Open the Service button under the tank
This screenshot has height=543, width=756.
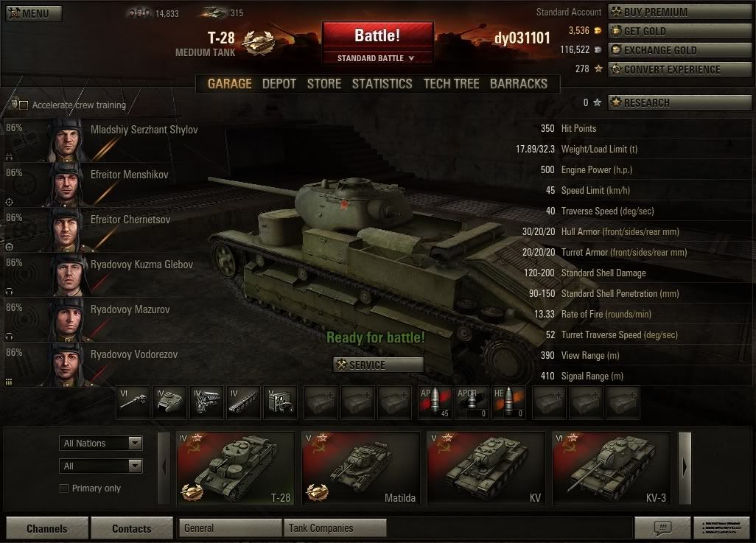(x=379, y=365)
